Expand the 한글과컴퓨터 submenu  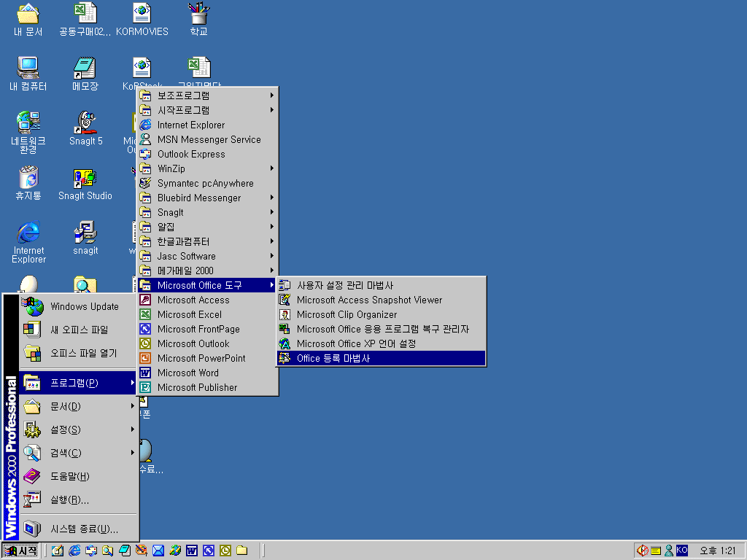pyautogui.click(x=207, y=241)
